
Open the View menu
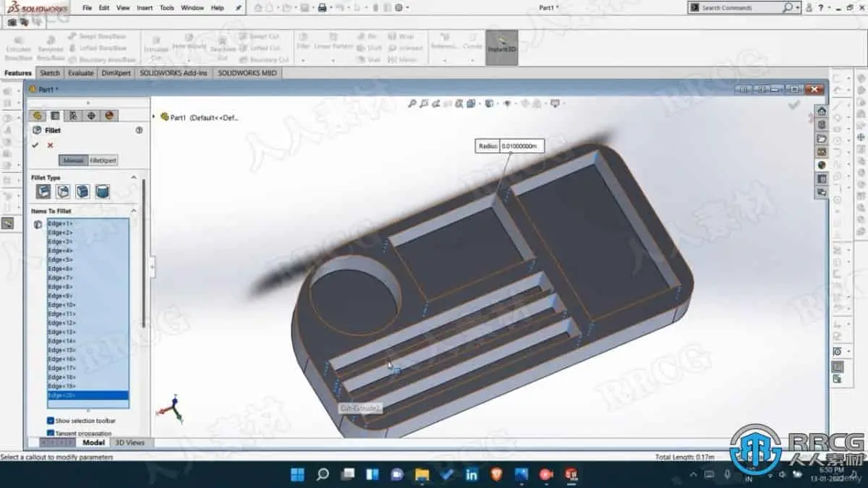tap(123, 8)
